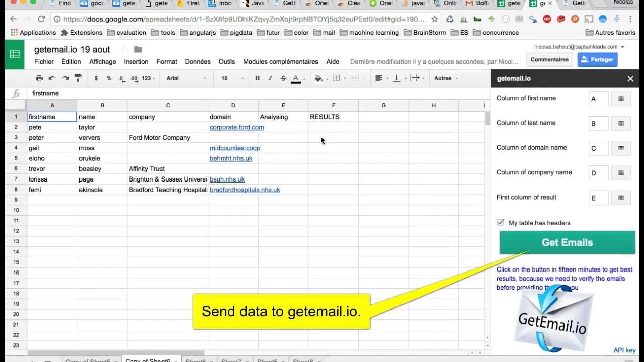
Task: Open the Insertion menu
Action: click(136, 62)
